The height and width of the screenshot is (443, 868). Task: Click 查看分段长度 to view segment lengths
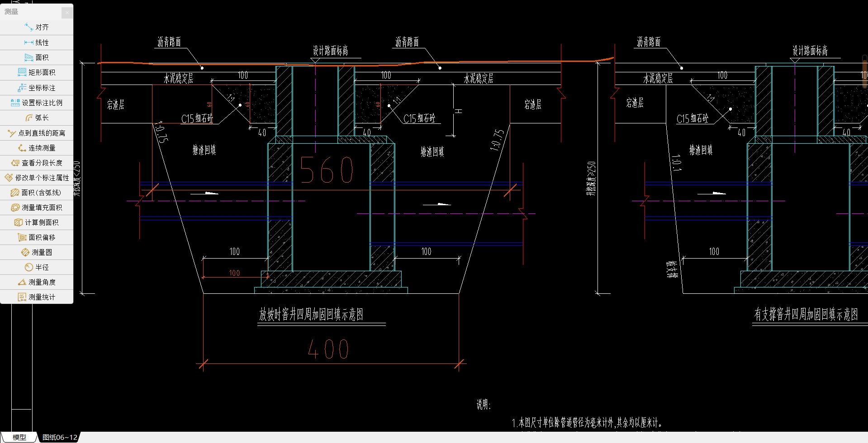coord(37,163)
